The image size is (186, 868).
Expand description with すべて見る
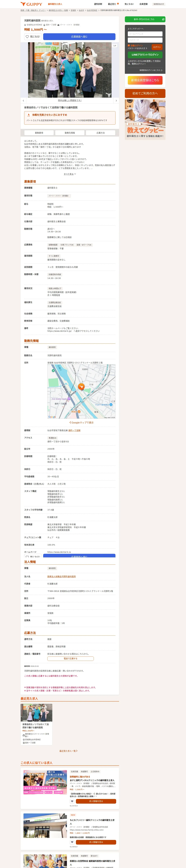70,174
